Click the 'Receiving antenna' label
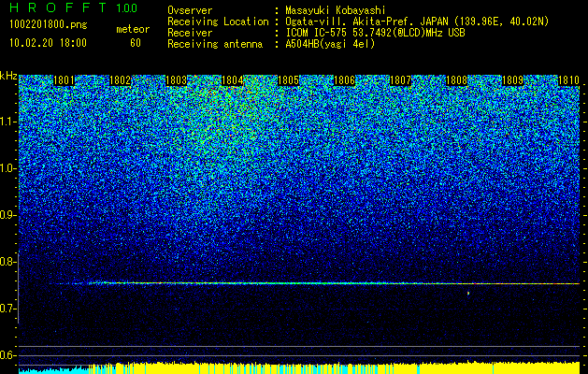This screenshot has width=588, height=374. [215, 44]
